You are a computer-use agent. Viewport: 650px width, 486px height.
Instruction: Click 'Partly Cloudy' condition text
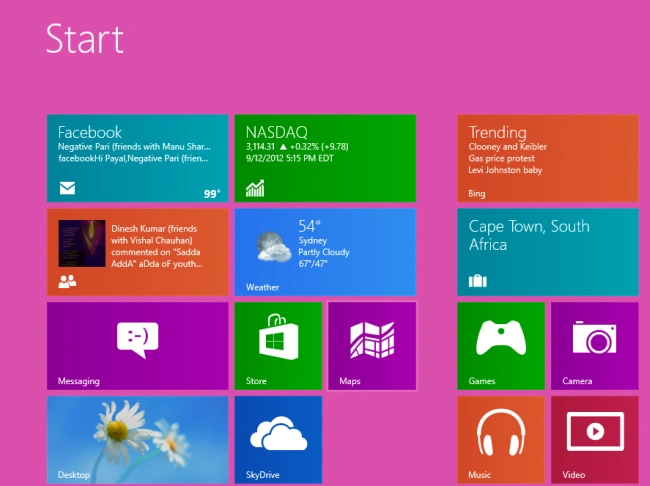coord(324,252)
